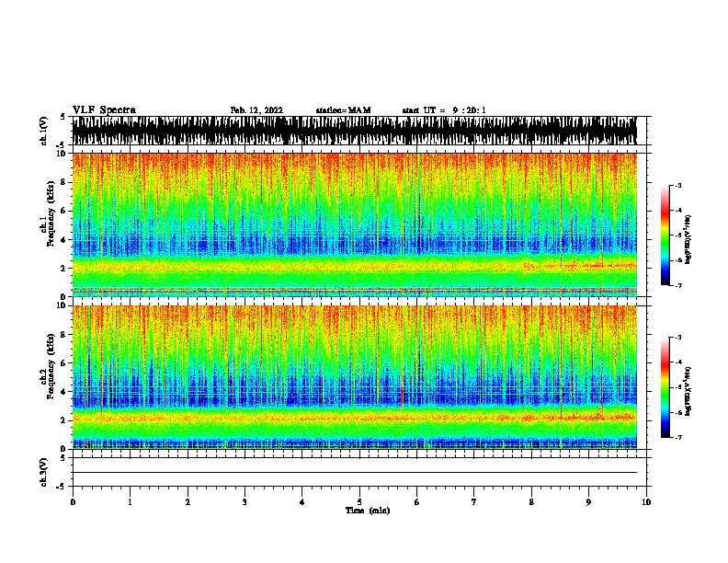The width and height of the screenshot is (728, 563).
Task: Click the "3" tick on the Time axis
Action: pyautogui.click(x=245, y=502)
